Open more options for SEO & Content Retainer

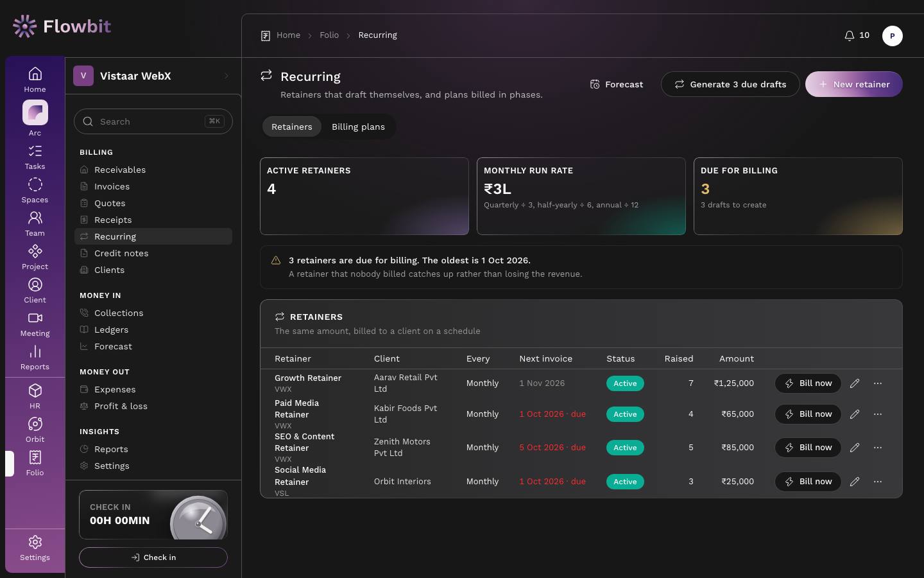point(878,448)
